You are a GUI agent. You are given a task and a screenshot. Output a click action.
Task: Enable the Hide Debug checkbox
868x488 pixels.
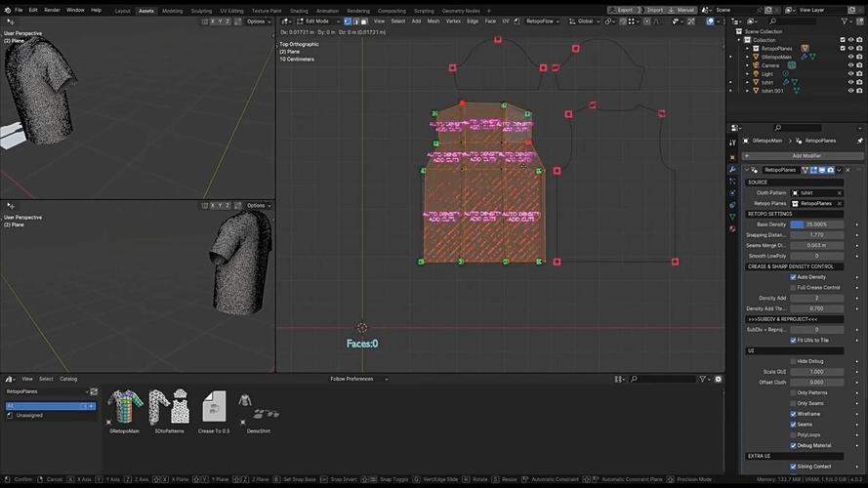pos(793,361)
